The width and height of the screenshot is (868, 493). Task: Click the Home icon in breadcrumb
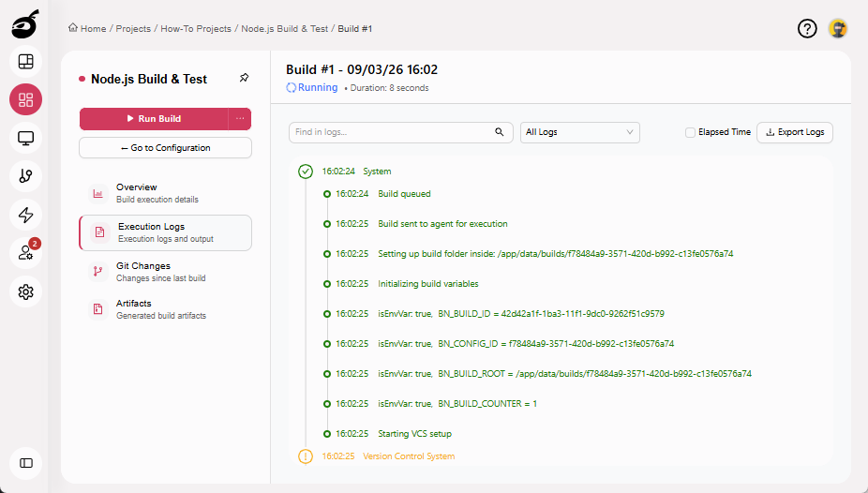point(73,28)
